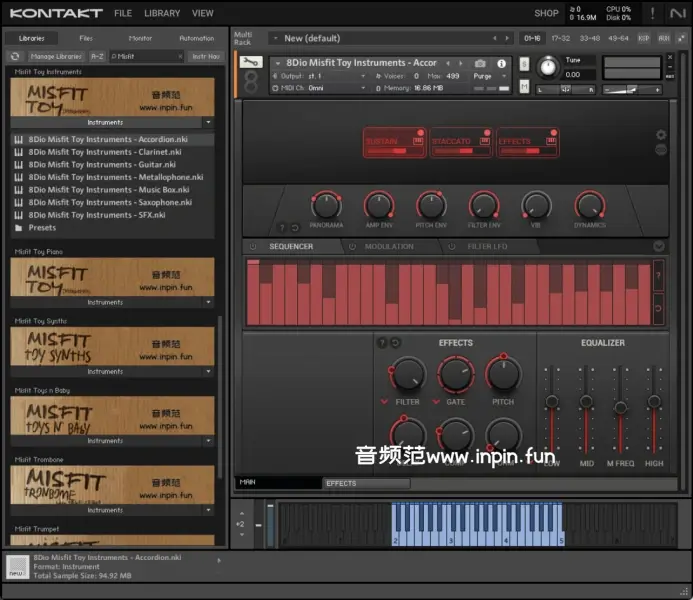Mute the instrument with the M button
Screen dimensions: 693x600
click(x=524, y=87)
